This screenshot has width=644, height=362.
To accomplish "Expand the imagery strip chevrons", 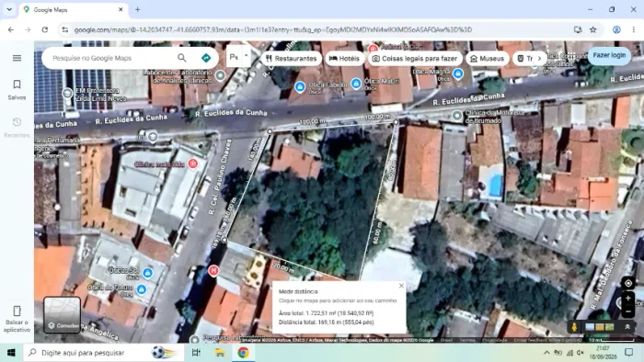I will [627, 327].
